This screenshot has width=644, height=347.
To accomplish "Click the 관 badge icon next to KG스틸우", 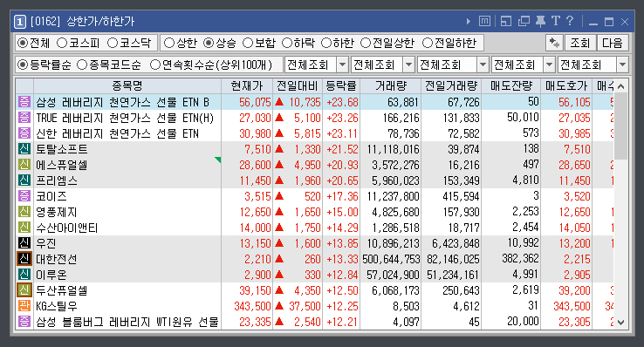I will pyautogui.click(x=24, y=305).
